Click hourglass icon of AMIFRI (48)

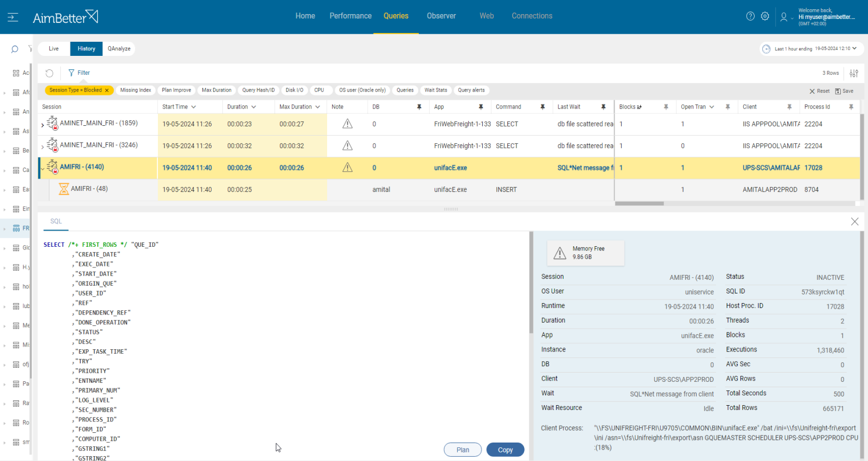(64, 189)
